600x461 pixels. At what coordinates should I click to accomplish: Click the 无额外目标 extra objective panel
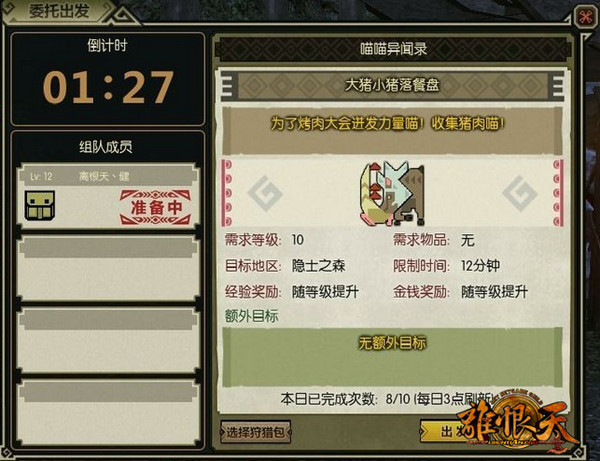392,357
